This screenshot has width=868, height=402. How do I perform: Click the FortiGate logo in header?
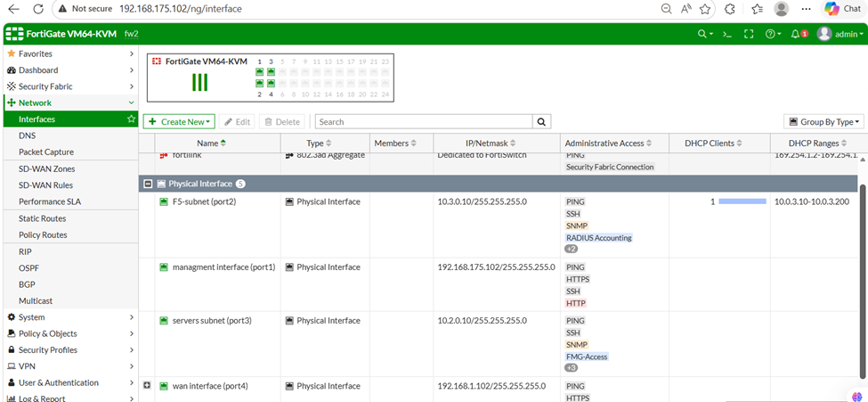13,35
